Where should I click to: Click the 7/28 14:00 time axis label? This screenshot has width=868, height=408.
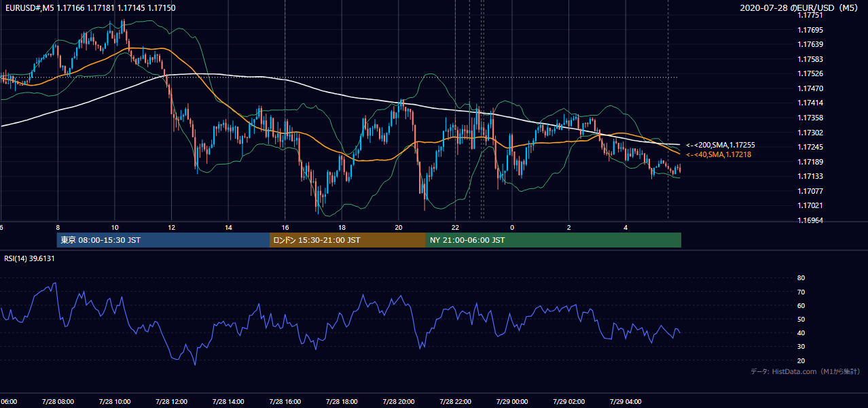pyautogui.click(x=228, y=402)
